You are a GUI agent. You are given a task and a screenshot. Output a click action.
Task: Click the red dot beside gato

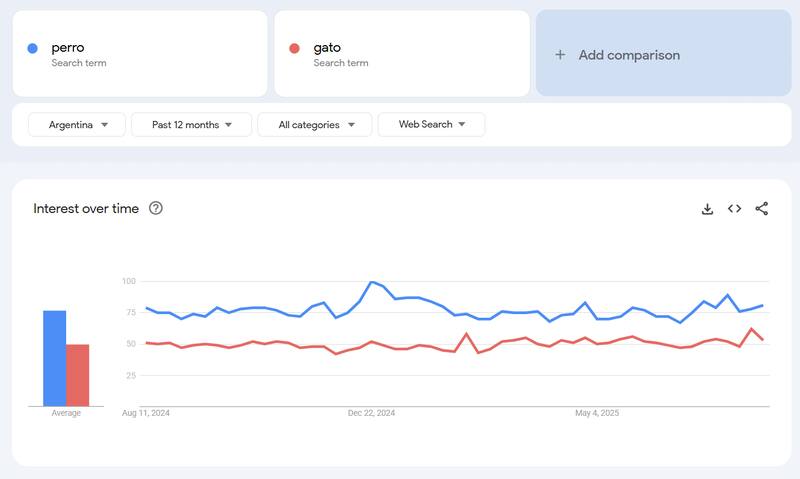click(294, 48)
